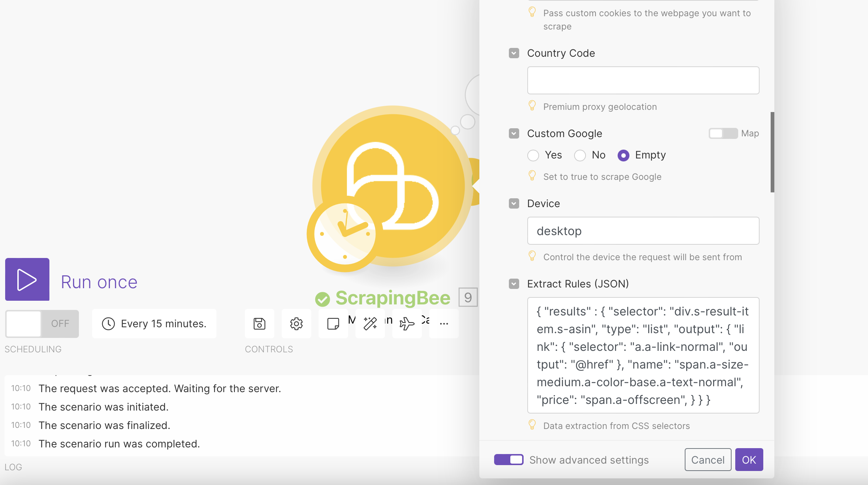Click the auto-align magic wand icon

tap(370, 324)
